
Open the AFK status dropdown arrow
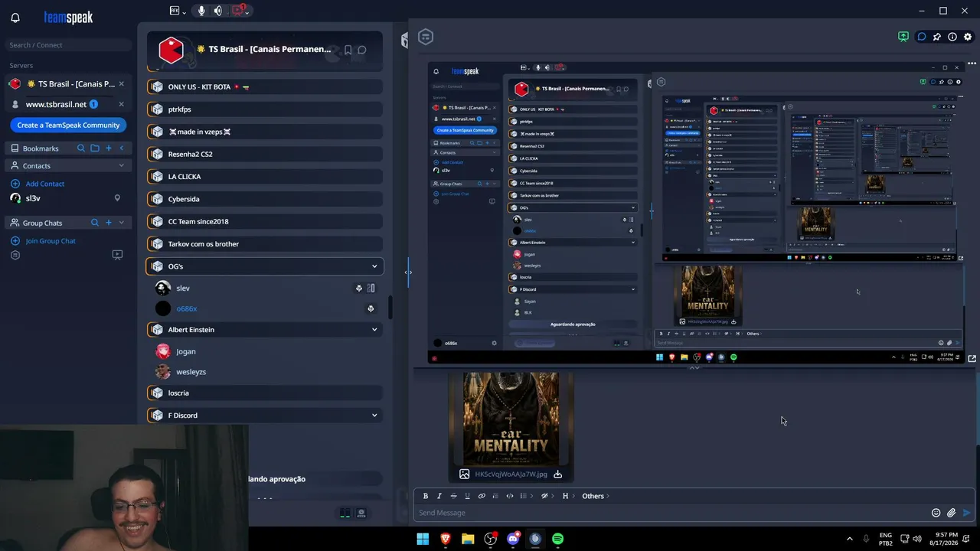coord(183,11)
